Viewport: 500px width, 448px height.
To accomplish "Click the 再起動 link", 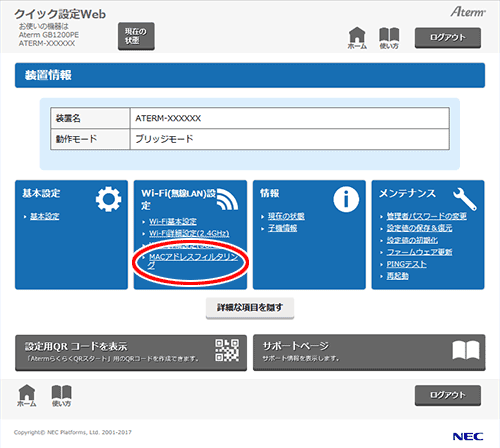I will (x=397, y=276).
